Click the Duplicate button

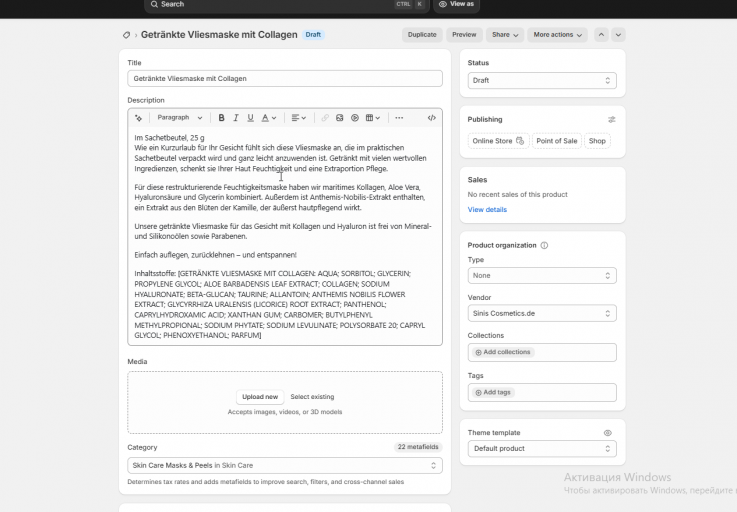click(422, 35)
